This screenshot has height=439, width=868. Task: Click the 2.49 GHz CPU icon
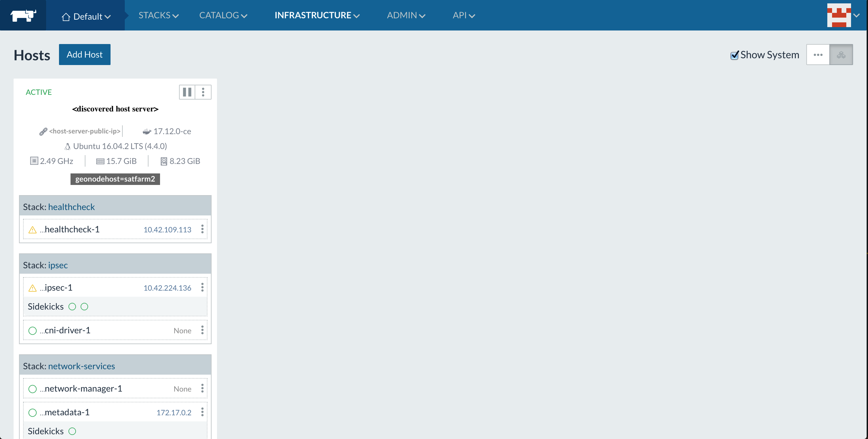pos(34,161)
